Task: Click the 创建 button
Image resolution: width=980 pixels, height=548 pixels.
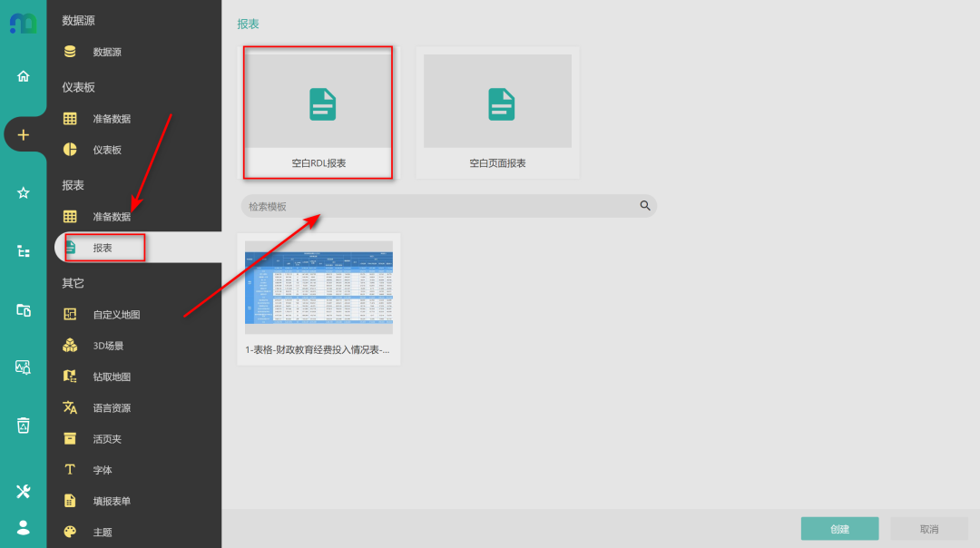Action: 839,529
